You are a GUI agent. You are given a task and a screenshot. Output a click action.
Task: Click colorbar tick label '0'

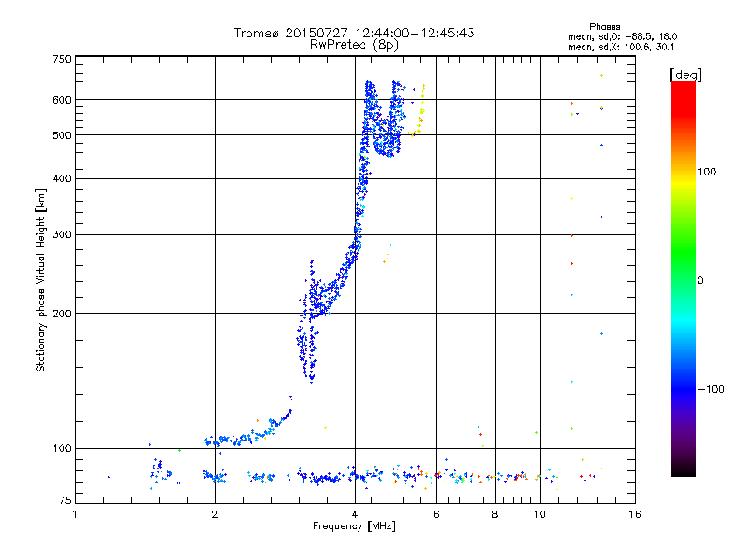point(700,281)
